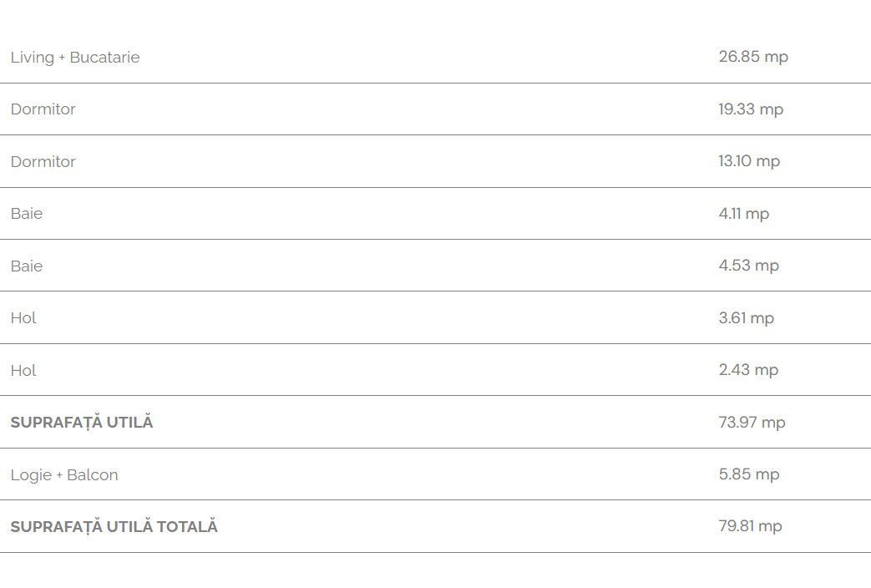This screenshot has height=588, width=871.
Task: Click the Baie label beside 4.53 mp
Action: pyautogui.click(x=27, y=266)
